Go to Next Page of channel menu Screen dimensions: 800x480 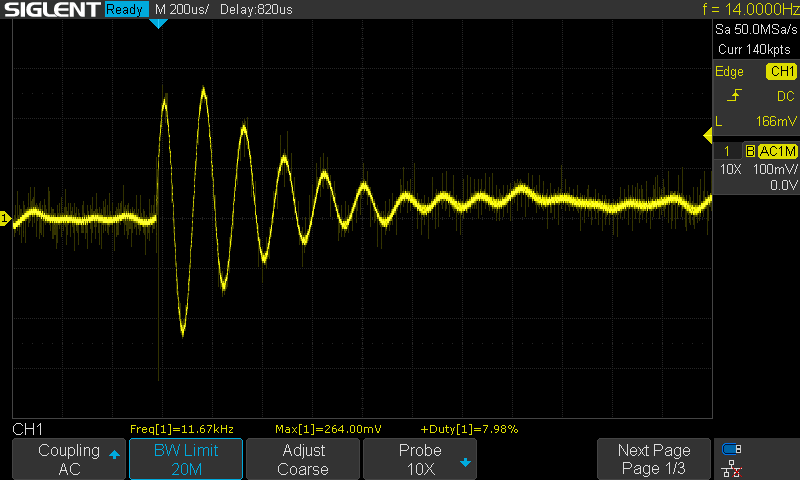[x=653, y=459]
